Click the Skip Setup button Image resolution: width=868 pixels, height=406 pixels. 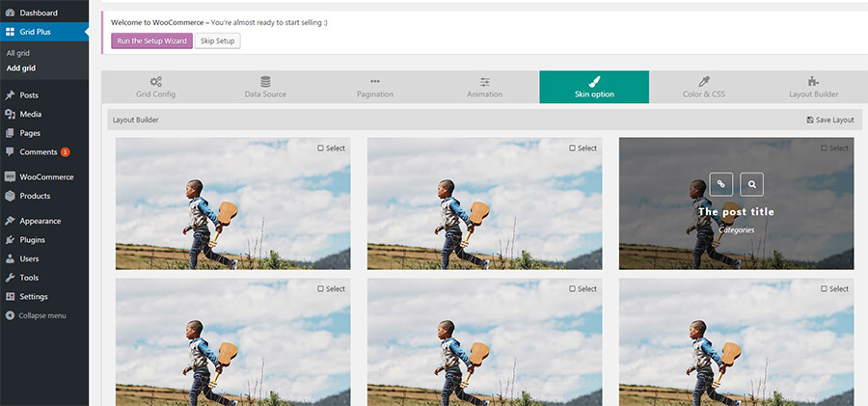coord(218,41)
